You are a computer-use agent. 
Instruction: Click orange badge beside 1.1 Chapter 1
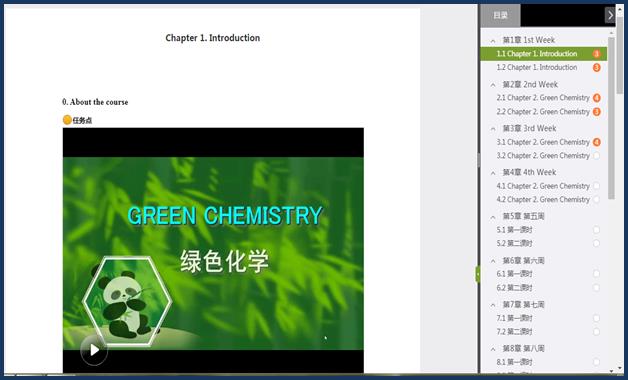click(x=596, y=54)
